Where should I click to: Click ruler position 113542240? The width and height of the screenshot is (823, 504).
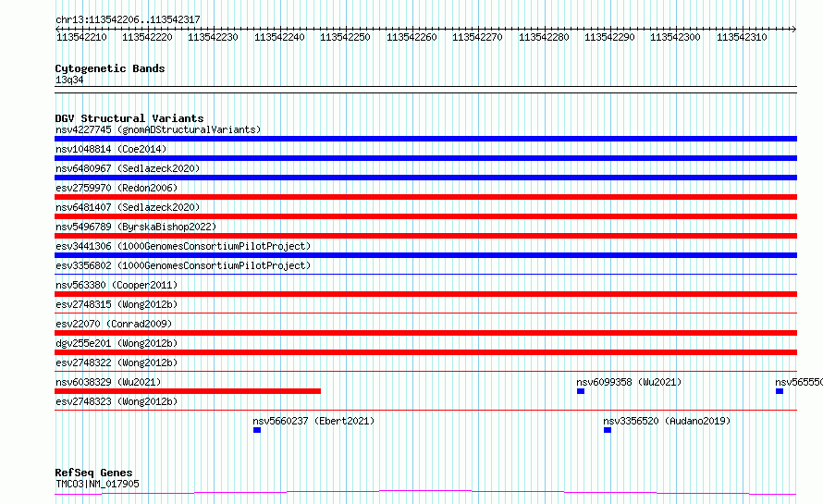point(279,37)
